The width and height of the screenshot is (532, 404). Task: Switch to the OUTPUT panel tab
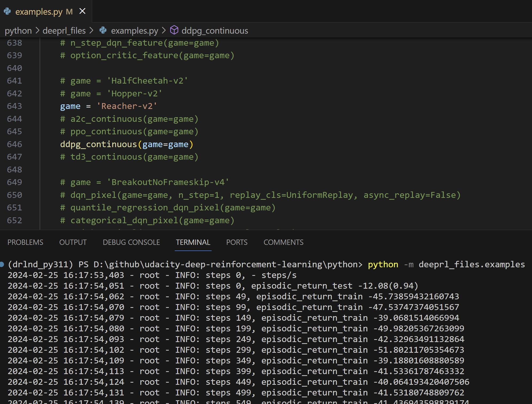click(x=73, y=242)
